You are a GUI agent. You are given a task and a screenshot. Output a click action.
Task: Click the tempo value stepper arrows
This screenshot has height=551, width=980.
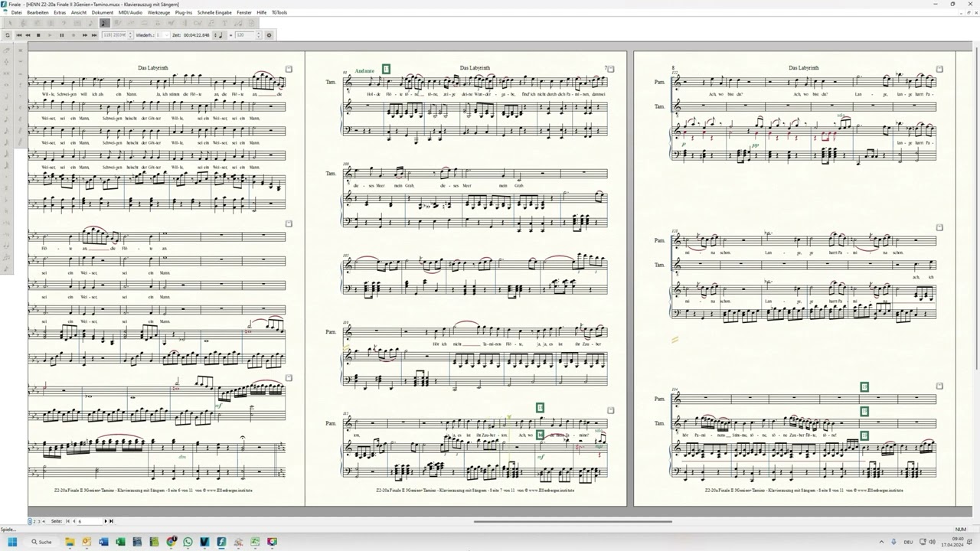(259, 35)
